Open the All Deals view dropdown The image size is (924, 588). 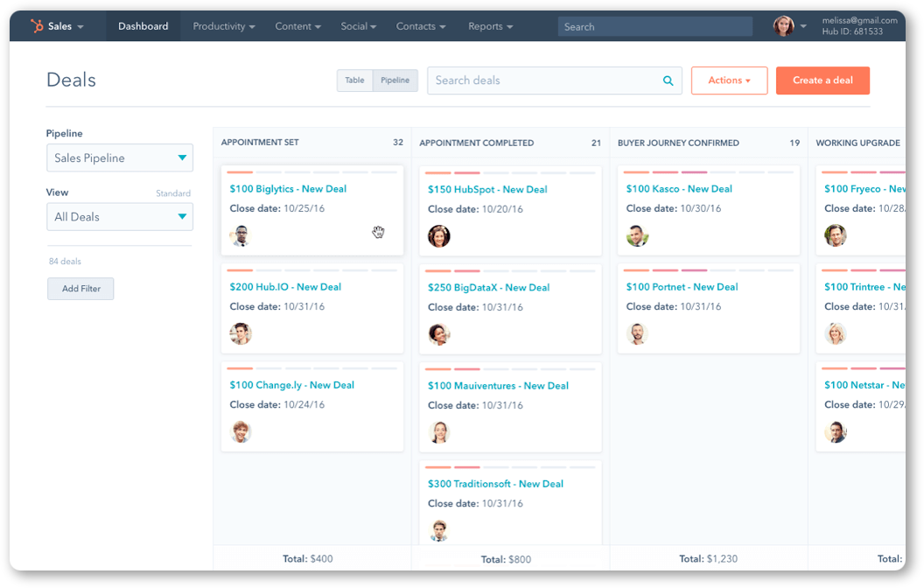[120, 217]
